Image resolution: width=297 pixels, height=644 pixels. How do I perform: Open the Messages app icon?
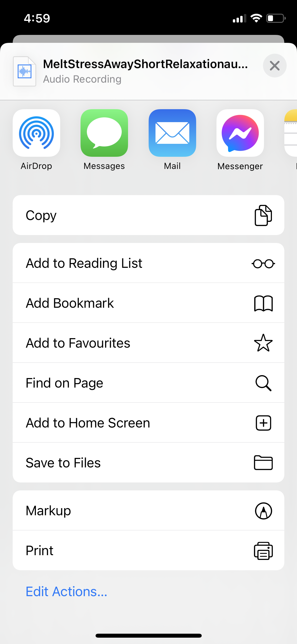click(104, 133)
